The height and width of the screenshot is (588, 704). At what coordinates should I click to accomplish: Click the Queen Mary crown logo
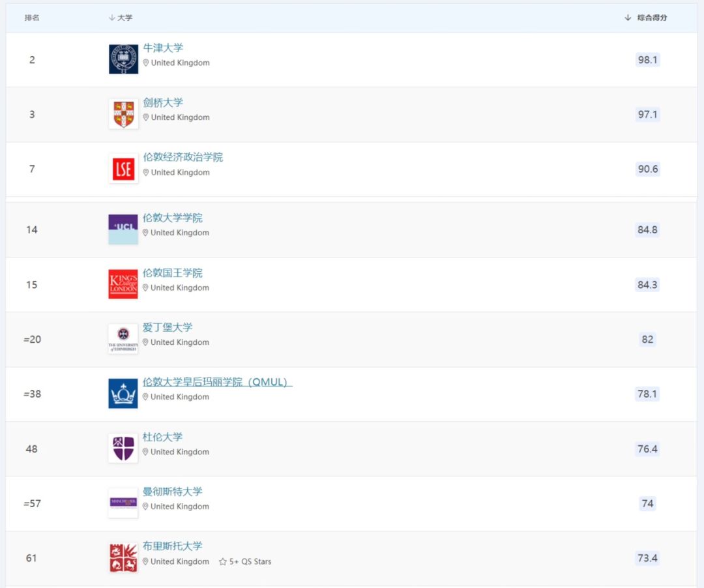pos(123,394)
